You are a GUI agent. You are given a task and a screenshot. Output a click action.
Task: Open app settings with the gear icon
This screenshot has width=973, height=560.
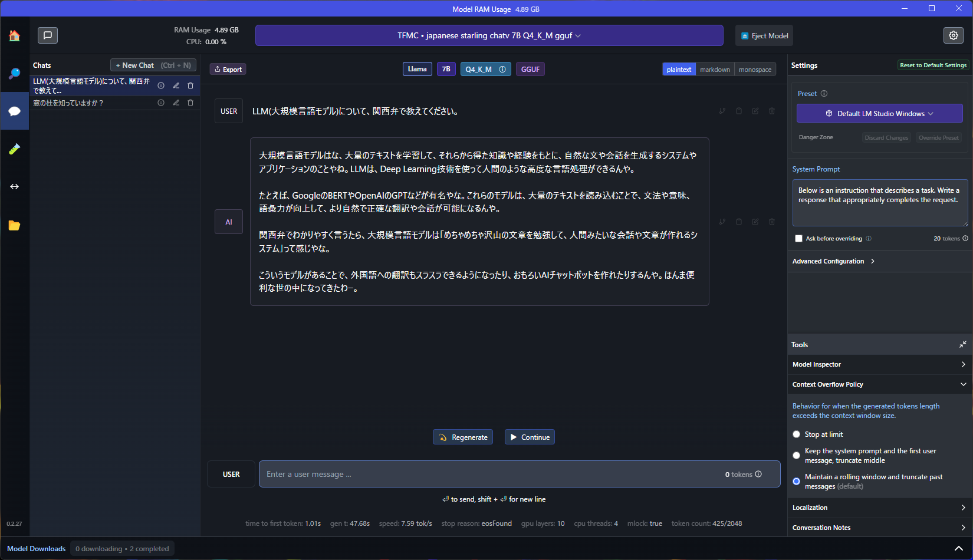click(x=954, y=35)
